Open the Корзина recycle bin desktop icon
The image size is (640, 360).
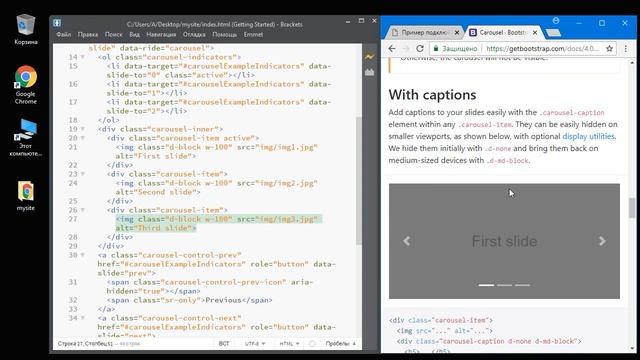point(26,29)
